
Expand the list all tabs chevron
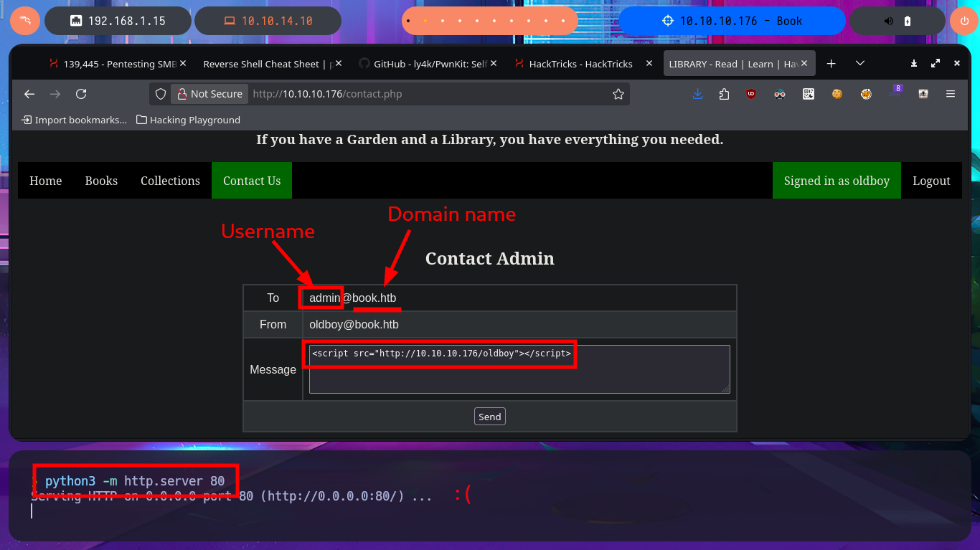tap(860, 64)
